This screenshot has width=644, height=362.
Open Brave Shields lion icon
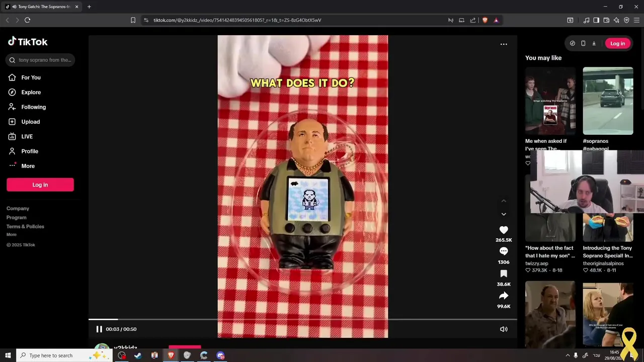tap(485, 20)
